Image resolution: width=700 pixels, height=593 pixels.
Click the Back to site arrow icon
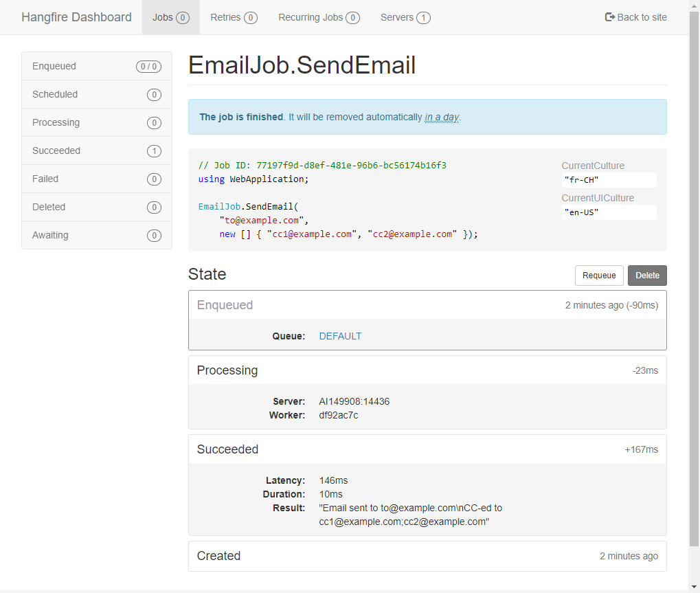click(x=609, y=17)
